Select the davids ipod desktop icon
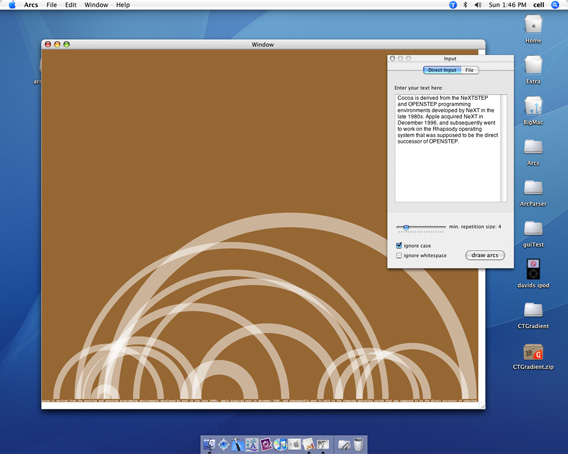Screen dimensions: 568x454 (x=533, y=274)
